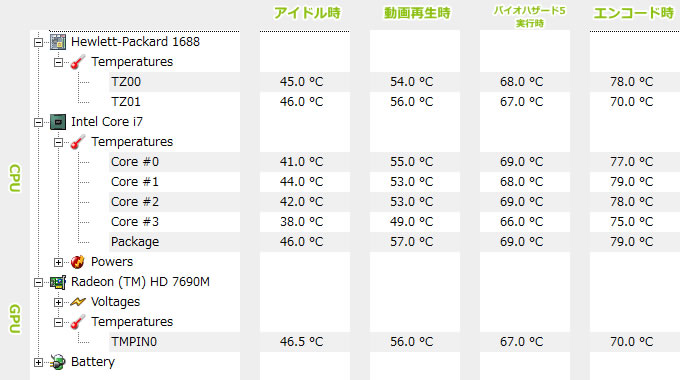Collapse Radeon (TM) HD 7690M node
680x380 pixels.
click(x=39, y=282)
